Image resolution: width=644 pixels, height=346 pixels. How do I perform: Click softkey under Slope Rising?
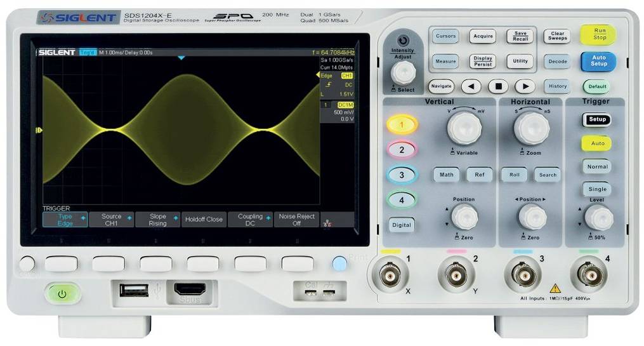pos(155,264)
